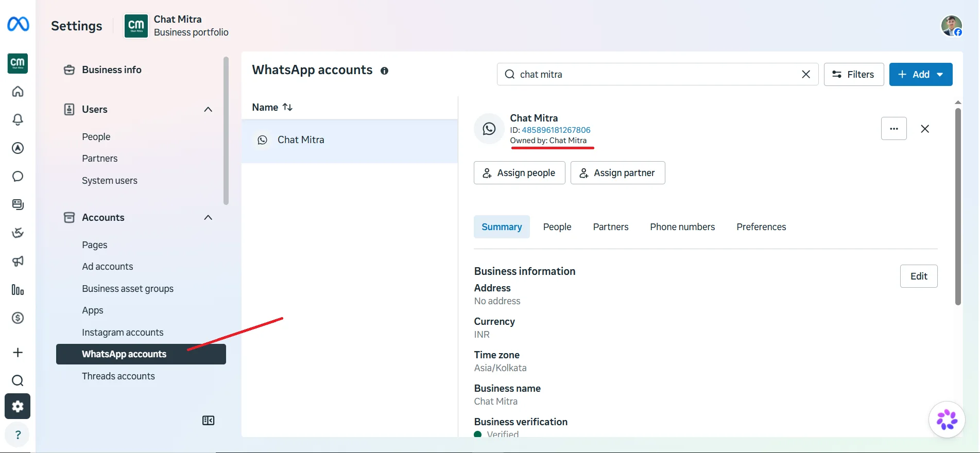Open Ads Manager compass icon
This screenshot has height=453, width=980.
pyautogui.click(x=18, y=148)
